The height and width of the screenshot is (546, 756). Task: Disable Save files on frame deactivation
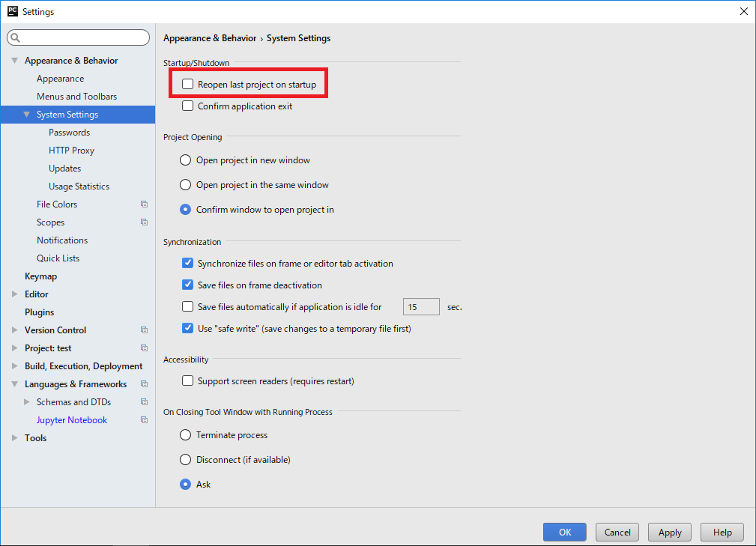pyautogui.click(x=188, y=285)
